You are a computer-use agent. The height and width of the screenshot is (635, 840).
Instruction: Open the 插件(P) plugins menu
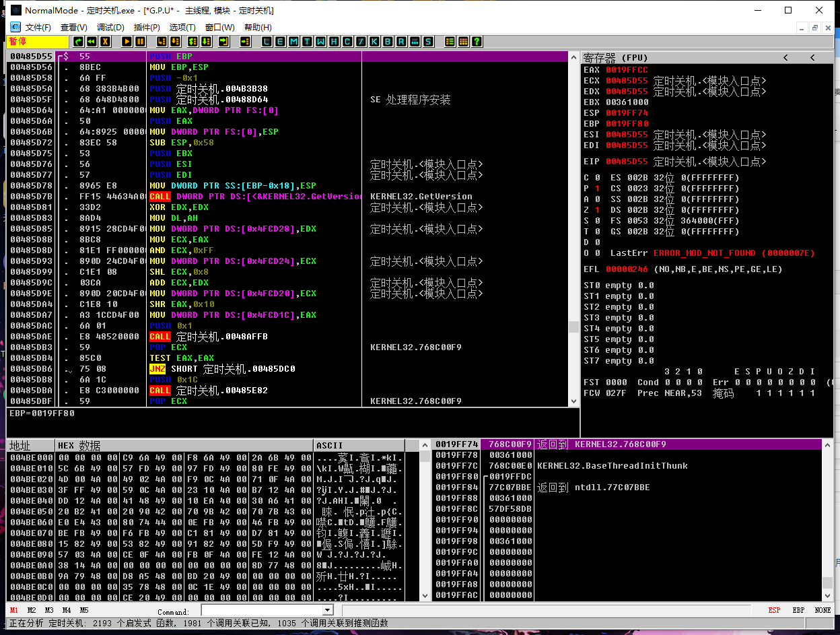(147, 28)
